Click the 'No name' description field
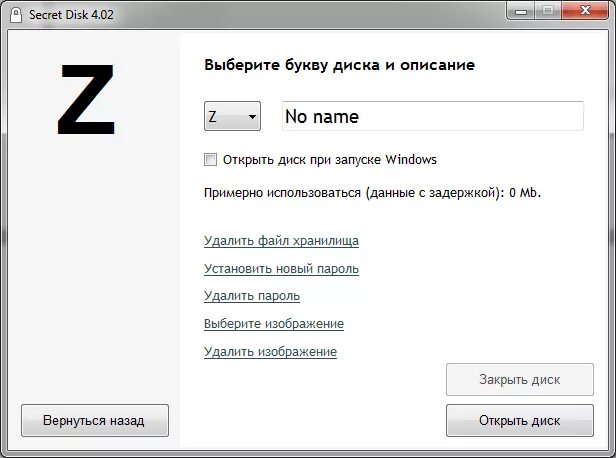Image resolution: width=616 pixels, height=458 pixels. (x=433, y=116)
